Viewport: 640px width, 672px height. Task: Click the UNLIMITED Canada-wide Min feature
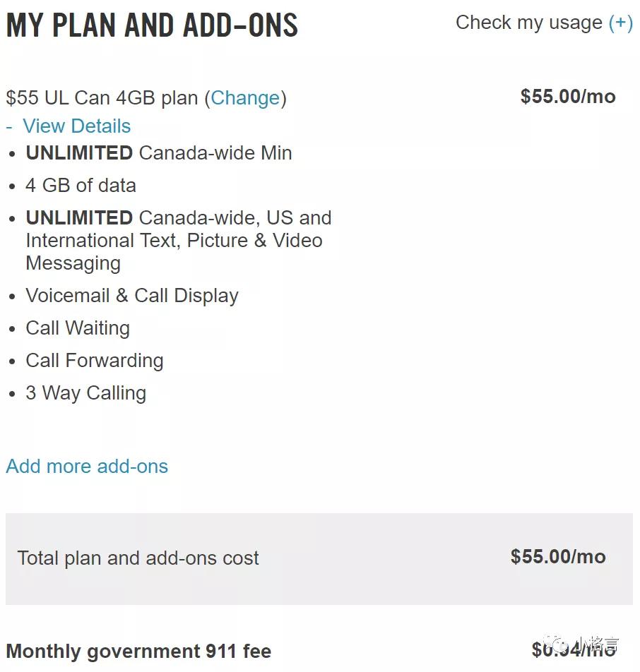click(159, 153)
